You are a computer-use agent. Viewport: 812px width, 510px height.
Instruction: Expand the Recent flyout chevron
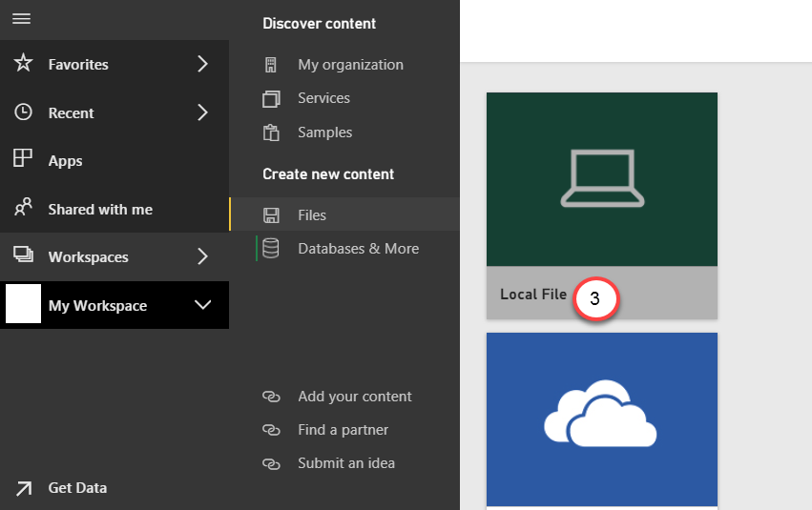click(x=203, y=112)
